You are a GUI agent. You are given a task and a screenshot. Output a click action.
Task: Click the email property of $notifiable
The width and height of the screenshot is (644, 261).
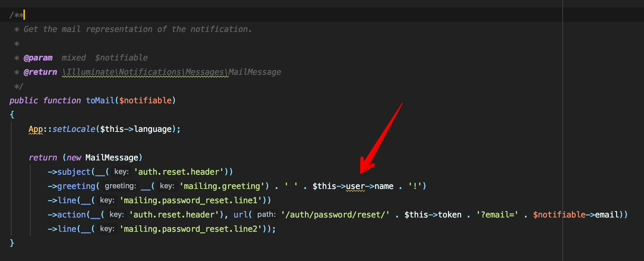607,215
